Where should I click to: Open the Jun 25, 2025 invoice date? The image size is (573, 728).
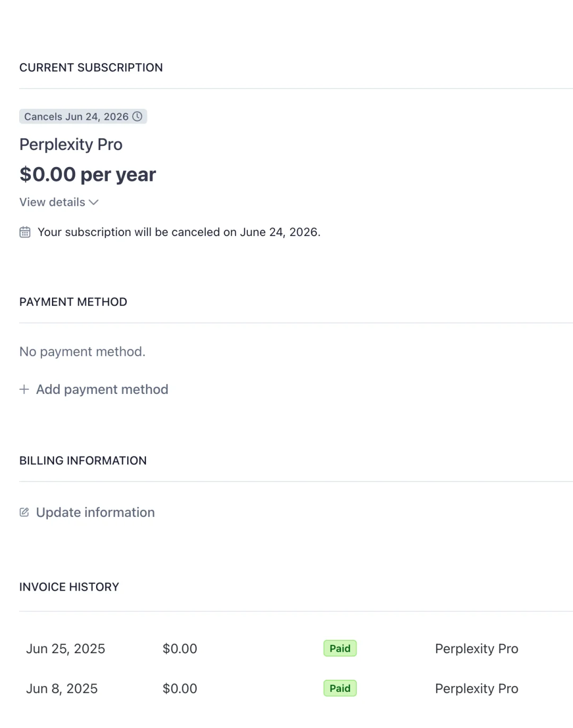(x=66, y=648)
